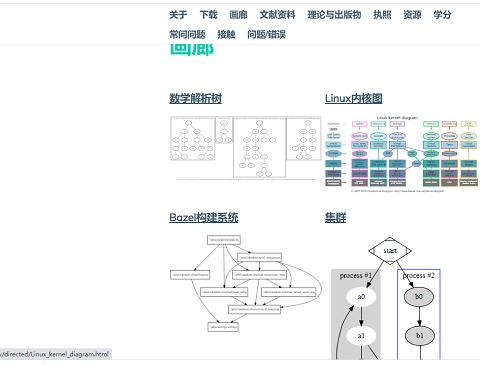480x365 pixels.
Task: Click the green 画廊 page heading
Action: pyautogui.click(x=192, y=50)
